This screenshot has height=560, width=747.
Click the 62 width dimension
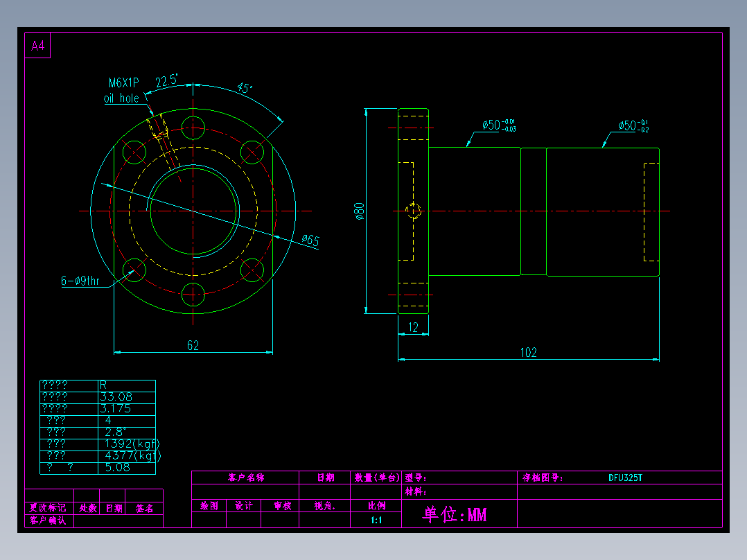point(193,346)
